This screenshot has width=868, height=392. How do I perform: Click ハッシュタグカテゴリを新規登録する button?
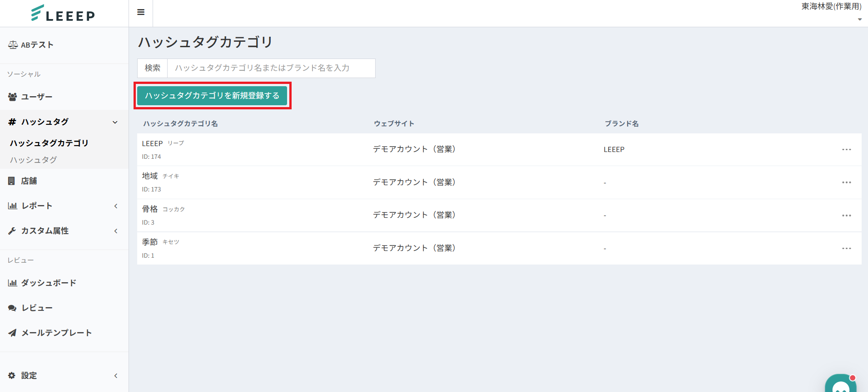point(212,96)
